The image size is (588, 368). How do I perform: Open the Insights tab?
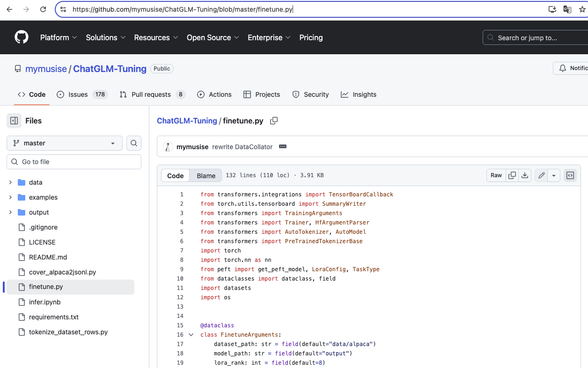(x=359, y=94)
